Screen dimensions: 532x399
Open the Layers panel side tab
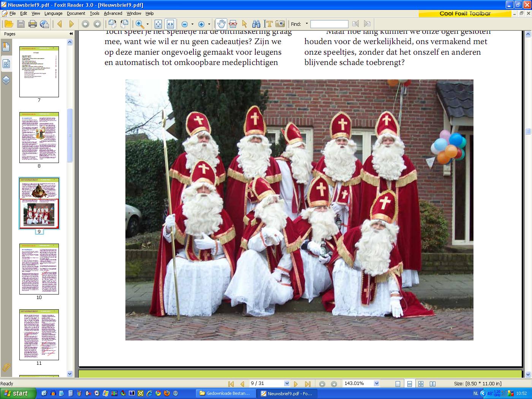click(x=6, y=80)
